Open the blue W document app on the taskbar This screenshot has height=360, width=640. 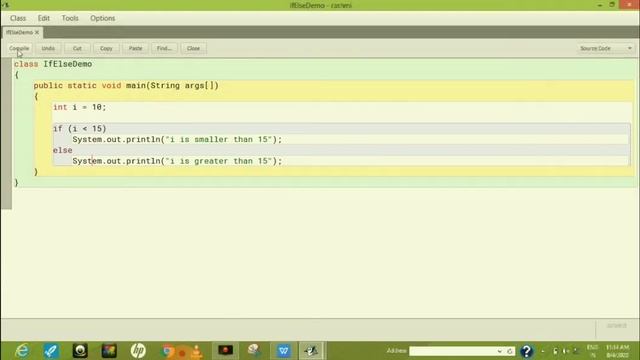[x=283, y=351]
